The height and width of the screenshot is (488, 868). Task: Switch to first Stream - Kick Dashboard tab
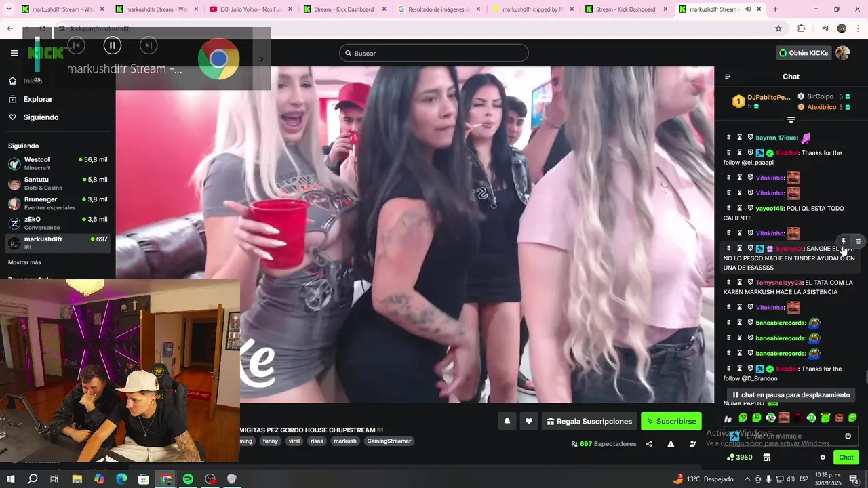click(x=346, y=9)
